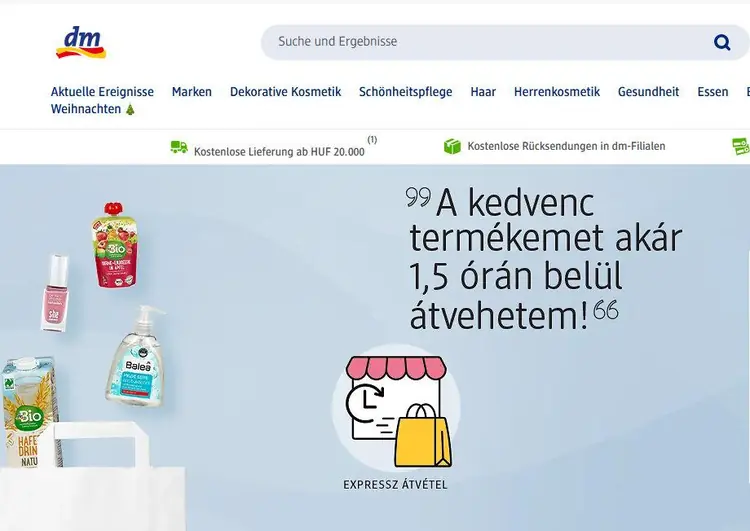
Task: Open the Schönheitspflege category
Action: point(406,92)
